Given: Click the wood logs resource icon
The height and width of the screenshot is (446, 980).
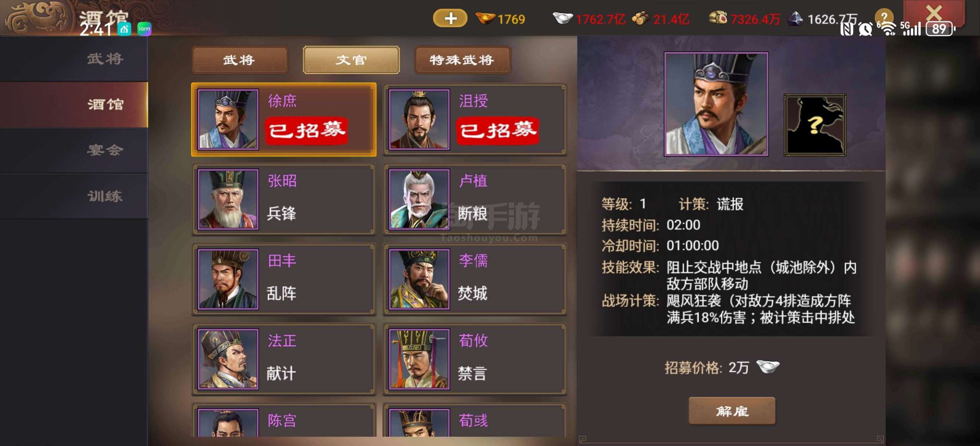Looking at the screenshot, I should coord(640,18).
